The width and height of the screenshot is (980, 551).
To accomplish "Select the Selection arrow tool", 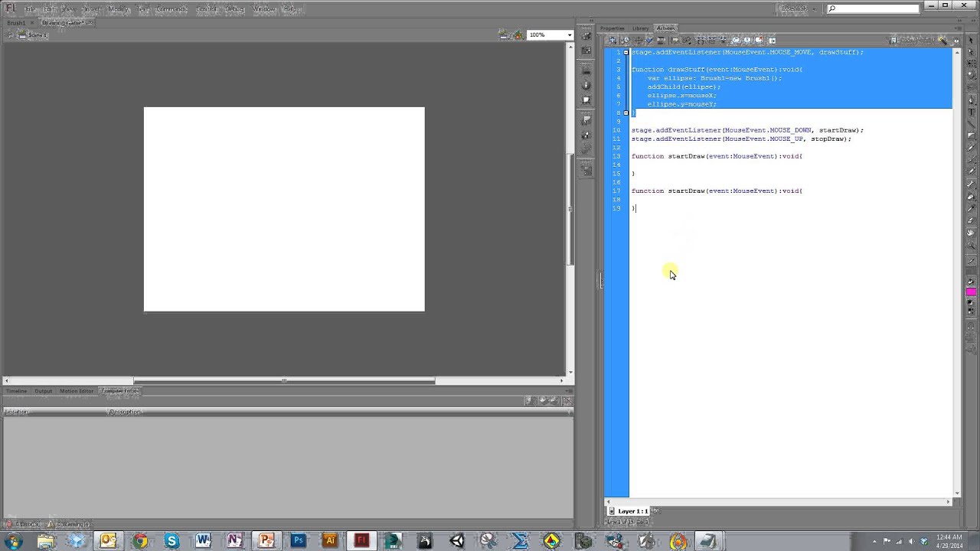I will 971,40.
